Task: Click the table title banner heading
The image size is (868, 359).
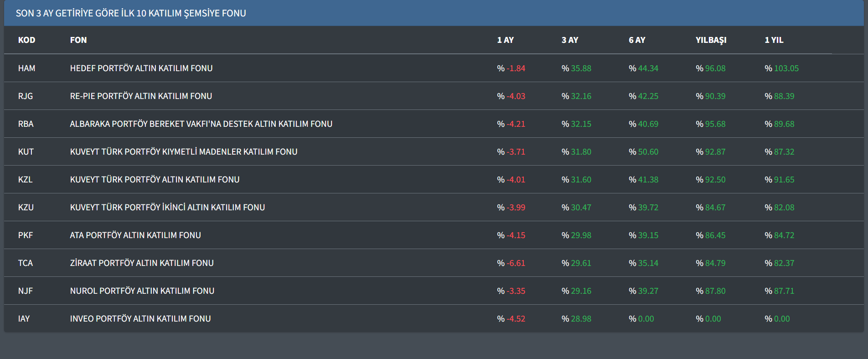Action: [x=131, y=13]
